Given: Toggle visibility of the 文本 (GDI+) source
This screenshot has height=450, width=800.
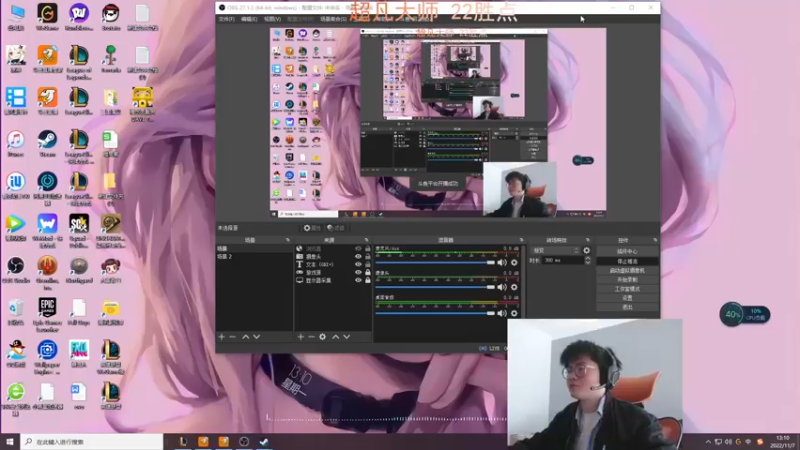Looking at the screenshot, I should coord(358,264).
